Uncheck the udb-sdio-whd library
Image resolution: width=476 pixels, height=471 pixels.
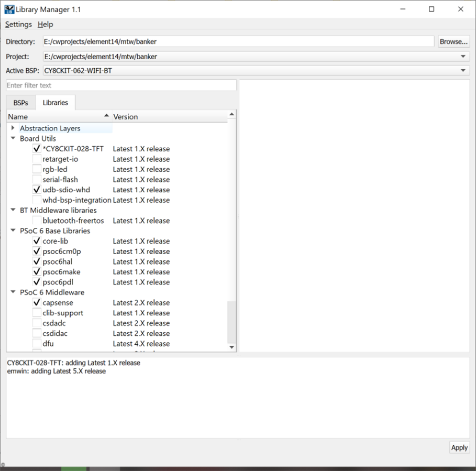pos(37,190)
